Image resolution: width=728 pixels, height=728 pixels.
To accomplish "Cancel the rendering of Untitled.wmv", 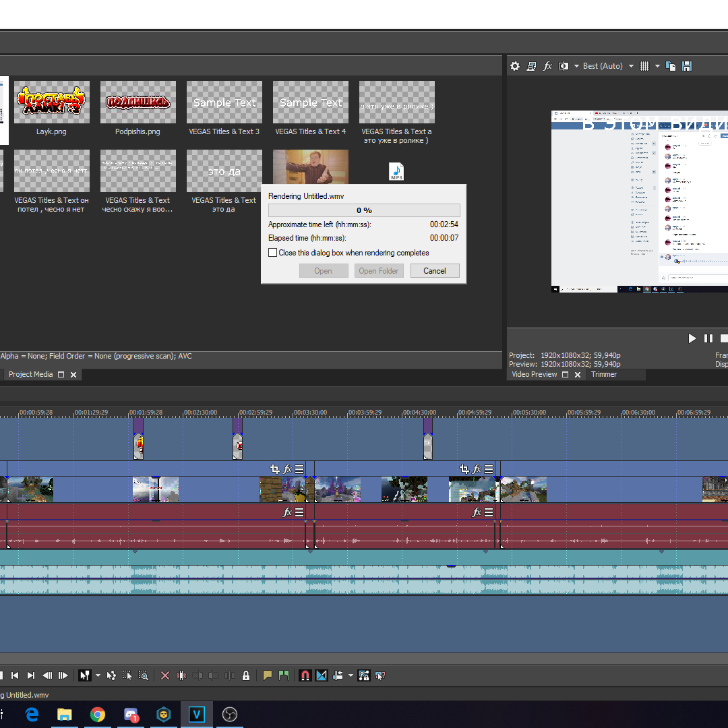I will 434,271.
